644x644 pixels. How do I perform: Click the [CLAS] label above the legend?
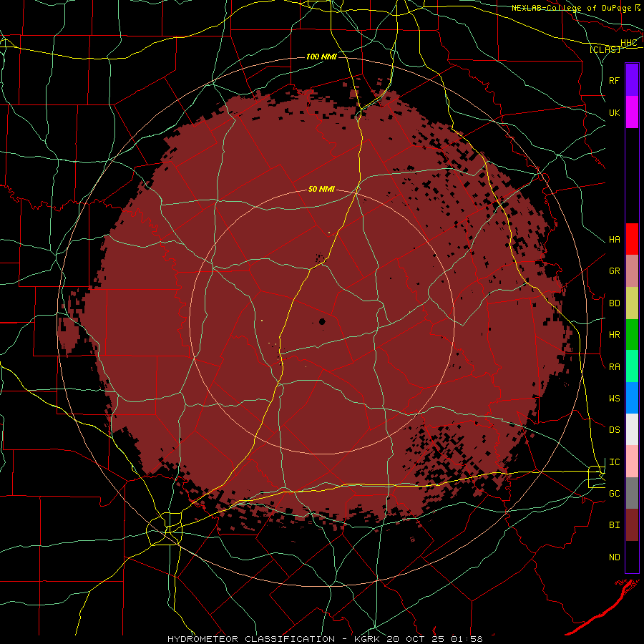click(605, 49)
